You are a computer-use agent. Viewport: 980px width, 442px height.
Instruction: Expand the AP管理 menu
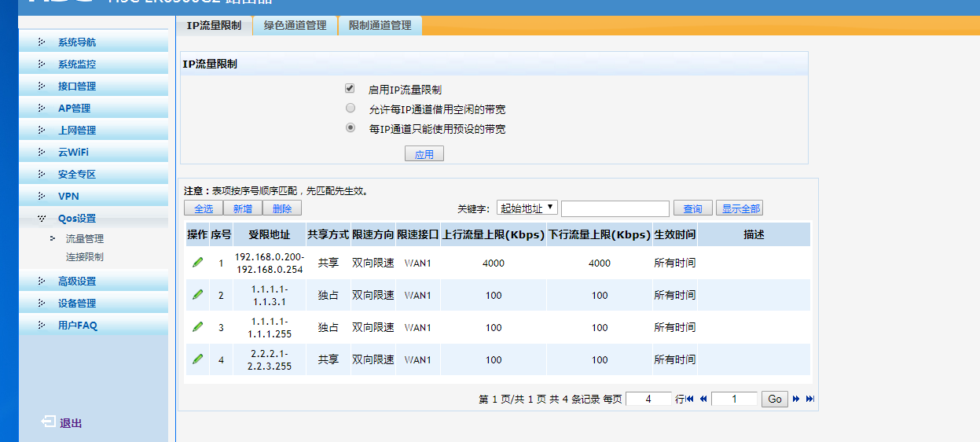pos(94,109)
